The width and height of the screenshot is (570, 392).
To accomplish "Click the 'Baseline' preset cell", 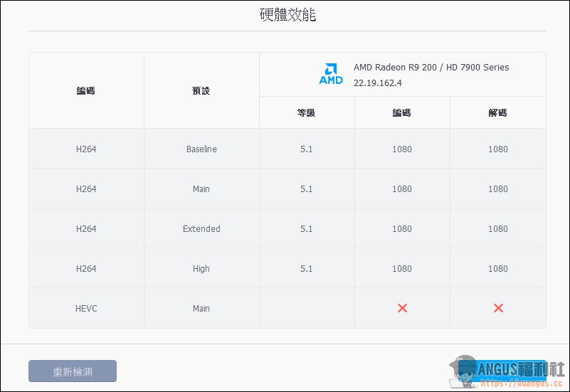I will point(201,149).
